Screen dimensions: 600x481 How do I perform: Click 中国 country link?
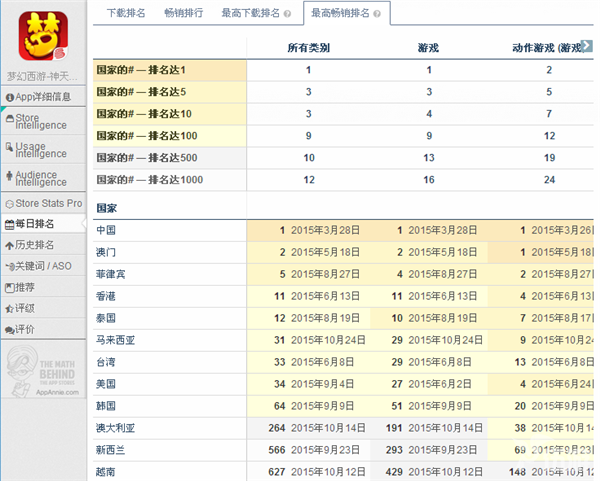pos(106,230)
